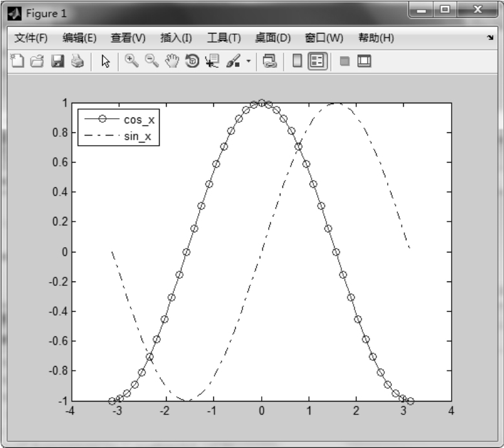Select the cos_x entry in the legend
This screenshot has width=504, height=448.
coord(139,119)
